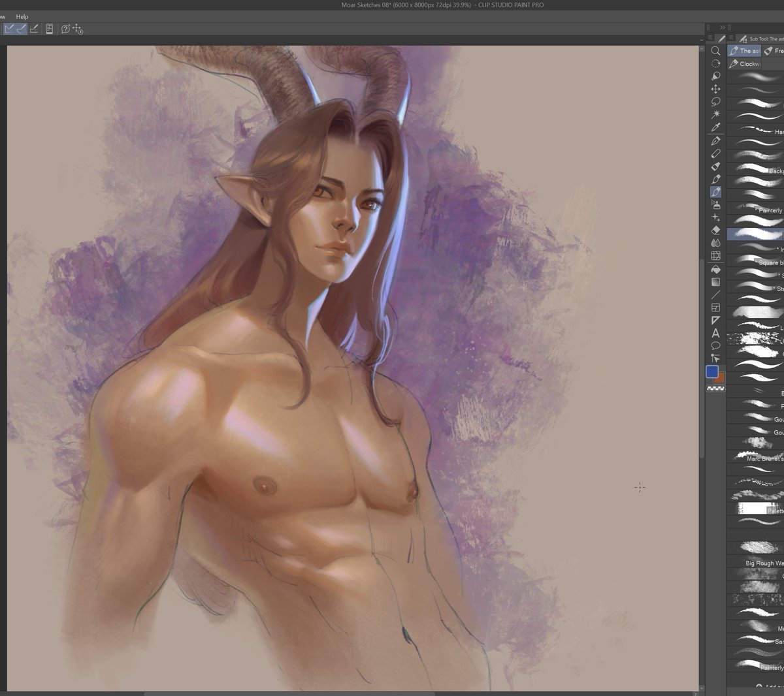This screenshot has width=784, height=696.
Task: Select the Fill bucket tool
Action: click(715, 269)
